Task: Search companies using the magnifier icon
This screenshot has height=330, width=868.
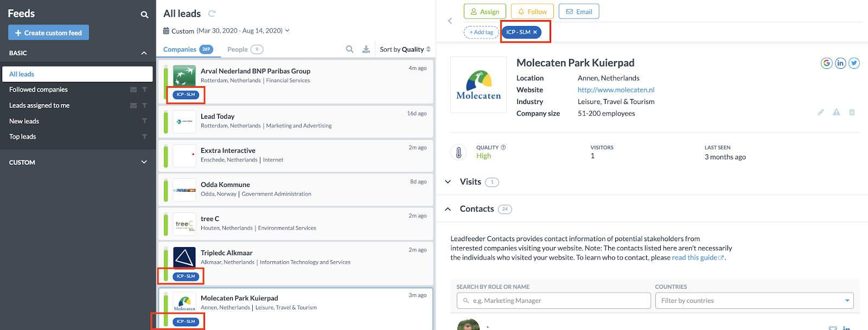Action: pyautogui.click(x=350, y=49)
